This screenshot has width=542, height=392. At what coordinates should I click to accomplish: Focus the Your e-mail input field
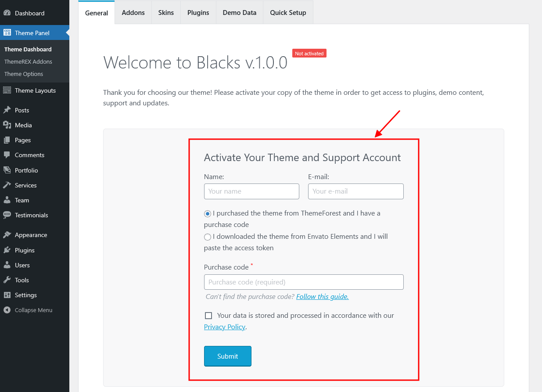[356, 191]
